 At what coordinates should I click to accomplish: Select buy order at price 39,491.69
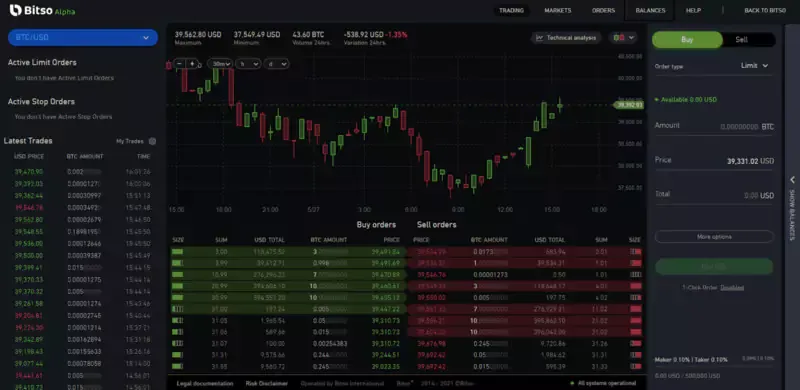(288, 263)
